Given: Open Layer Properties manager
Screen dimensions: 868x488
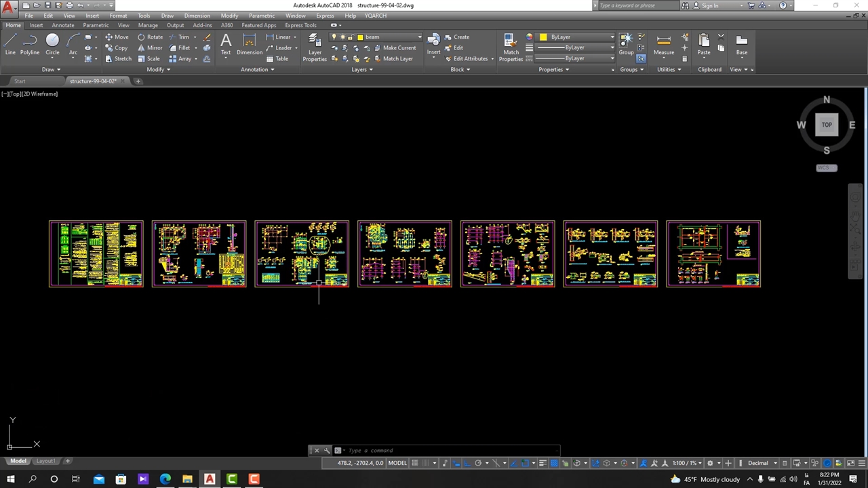Looking at the screenshot, I should [315, 47].
